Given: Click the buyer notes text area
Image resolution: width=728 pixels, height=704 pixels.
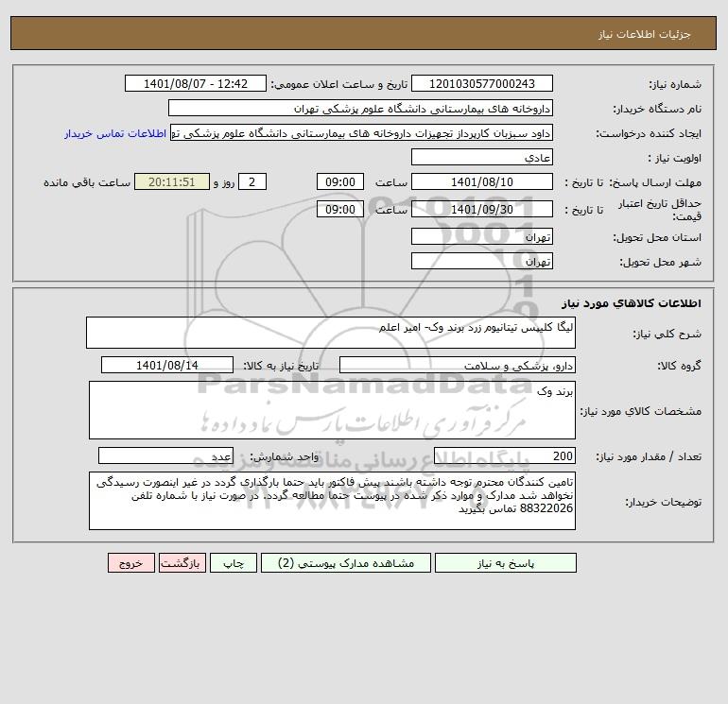Looking at the screenshot, I should click(332, 501).
